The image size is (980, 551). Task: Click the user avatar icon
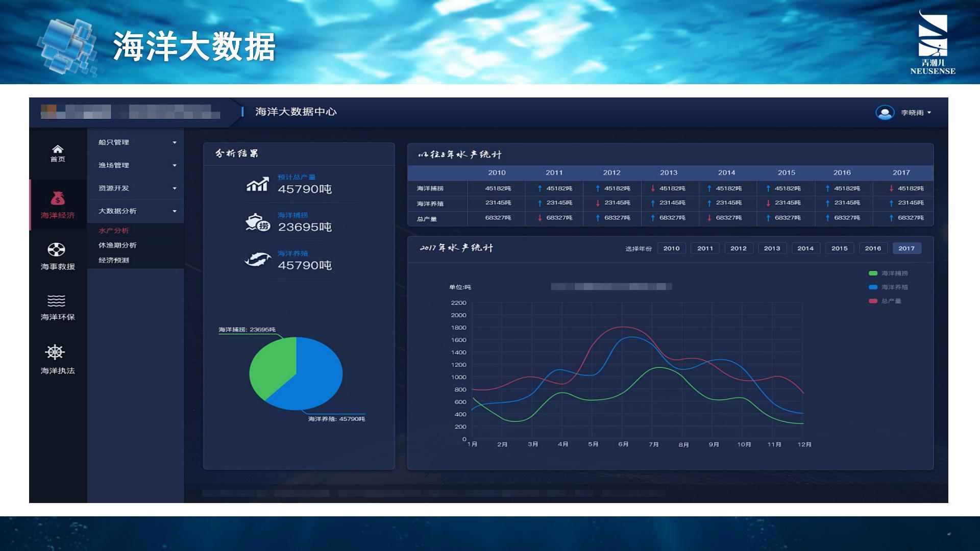point(885,112)
